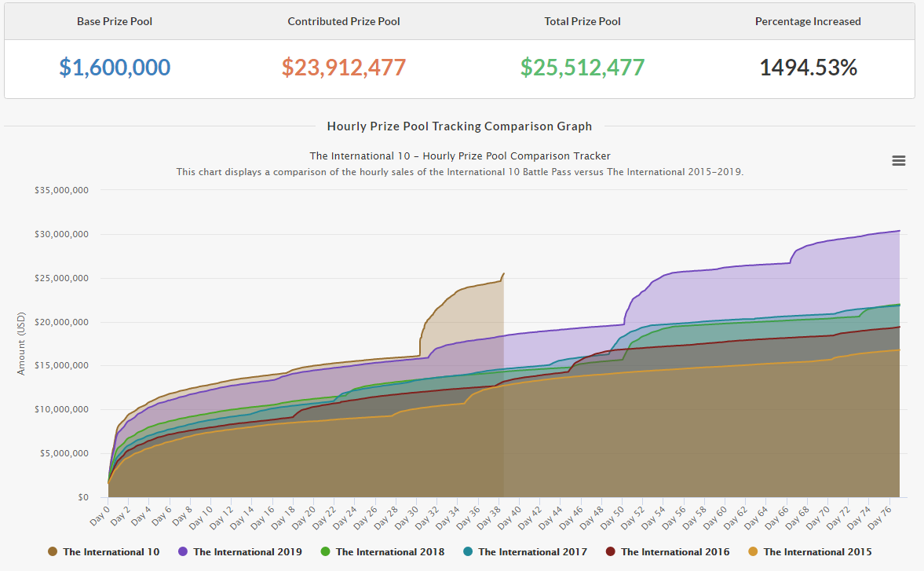This screenshot has height=571, width=924.
Task: Click the $5,000,000 y-axis label
Action: [64, 453]
